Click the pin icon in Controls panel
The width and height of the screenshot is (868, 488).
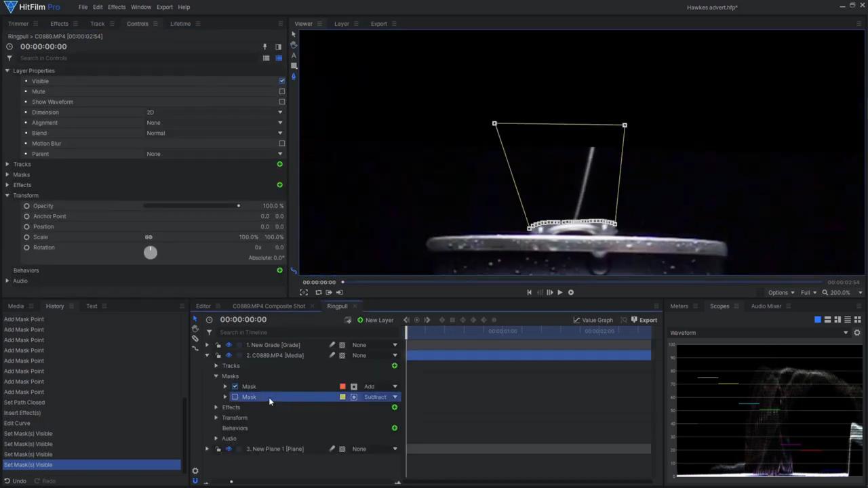point(265,47)
